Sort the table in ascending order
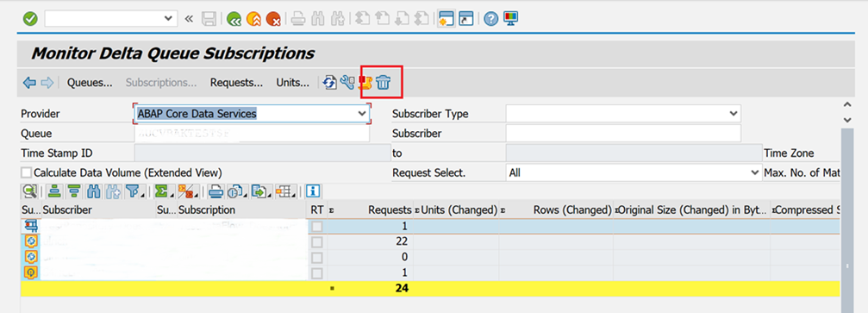Viewport: 868px width, 313px height. (x=53, y=191)
